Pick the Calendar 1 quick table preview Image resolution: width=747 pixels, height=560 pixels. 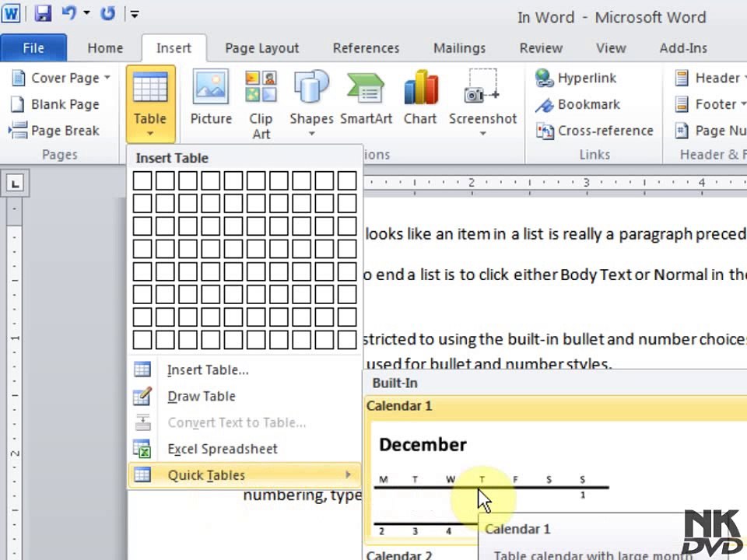click(x=556, y=471)
